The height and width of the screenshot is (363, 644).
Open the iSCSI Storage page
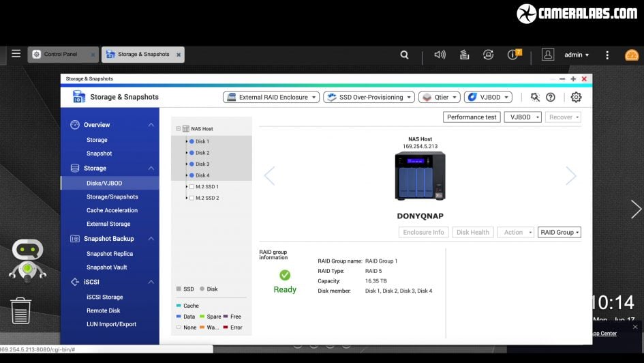click(105, 297)
